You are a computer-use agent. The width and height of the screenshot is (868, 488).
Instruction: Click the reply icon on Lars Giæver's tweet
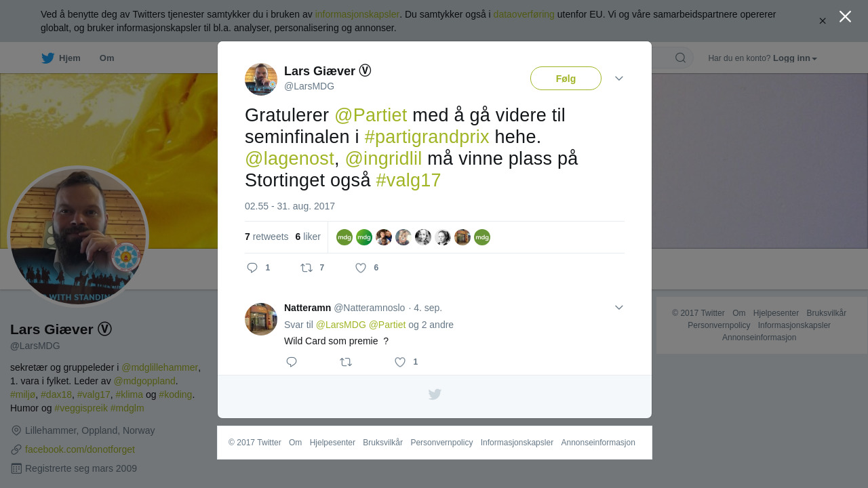click(252, 268)
